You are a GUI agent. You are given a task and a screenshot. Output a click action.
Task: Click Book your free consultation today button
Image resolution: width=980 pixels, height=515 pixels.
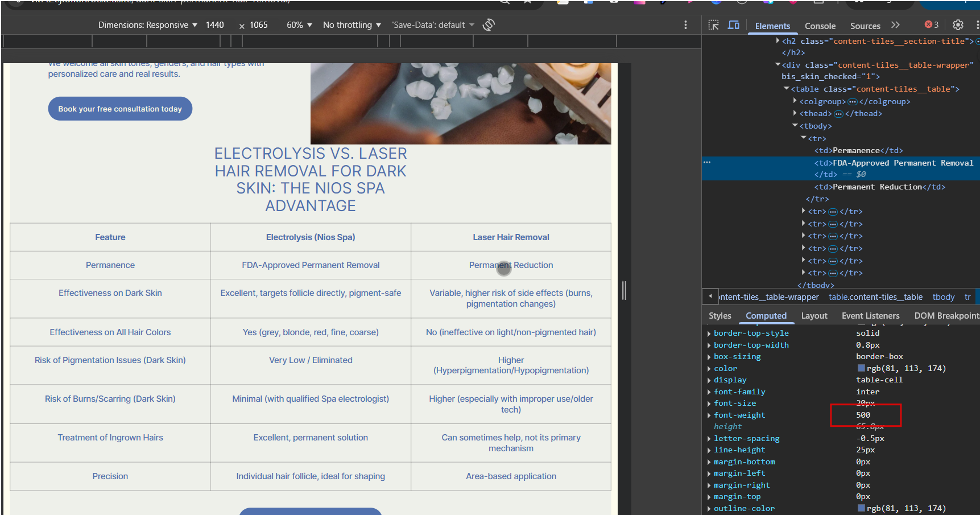pos(120,109)
